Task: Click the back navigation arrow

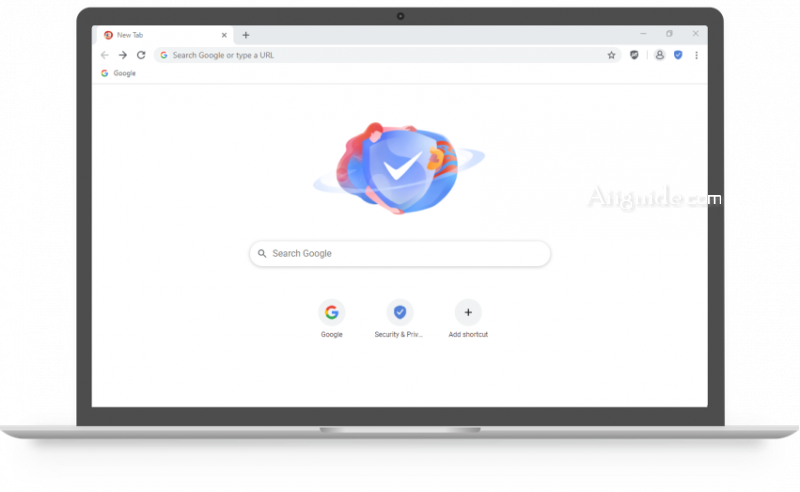Action: click(x=105, y=55)
